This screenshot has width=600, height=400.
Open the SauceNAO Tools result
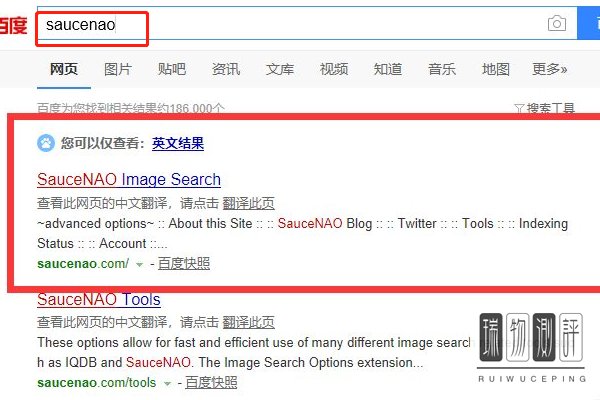pos(99,299)
